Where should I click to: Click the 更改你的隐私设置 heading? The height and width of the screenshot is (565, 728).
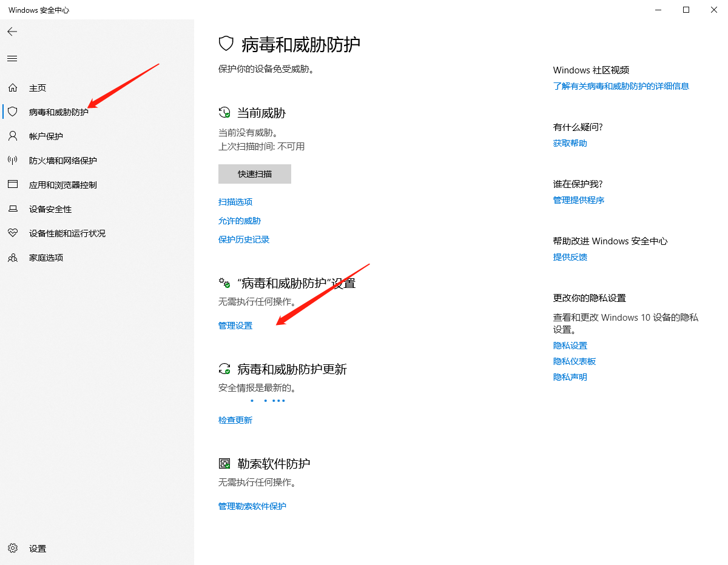point(590,298)
